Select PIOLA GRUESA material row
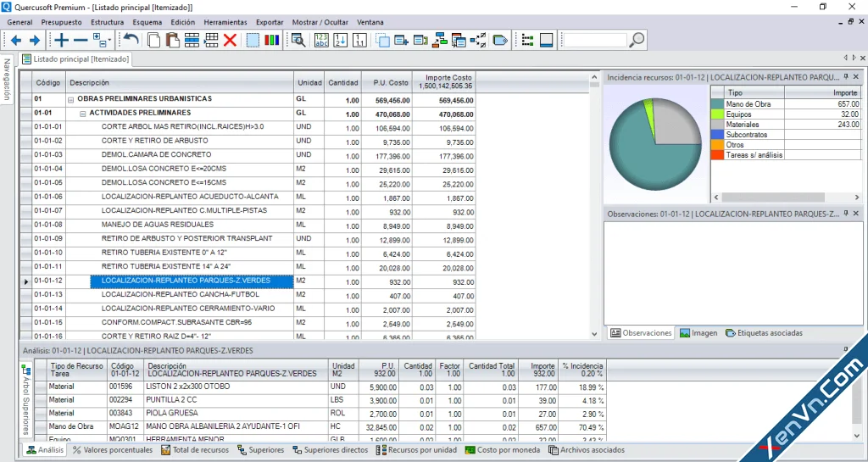This screenshot has height=462, width=868. pos(320,414)
